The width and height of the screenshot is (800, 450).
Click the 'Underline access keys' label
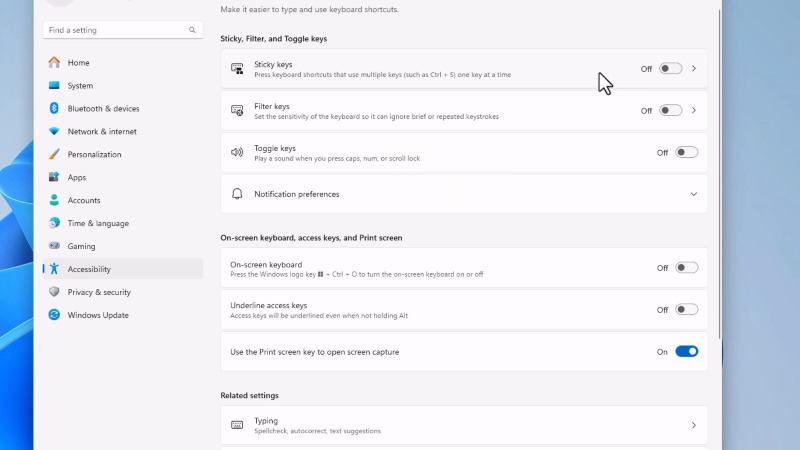(268, 305)
